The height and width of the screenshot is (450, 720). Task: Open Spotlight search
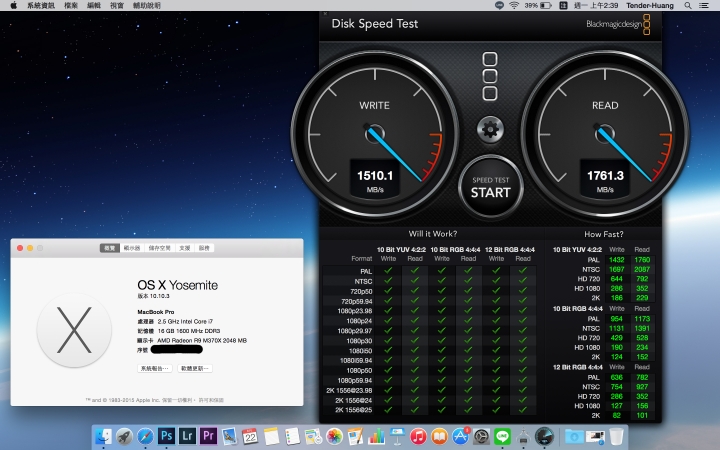pos(687,6)
